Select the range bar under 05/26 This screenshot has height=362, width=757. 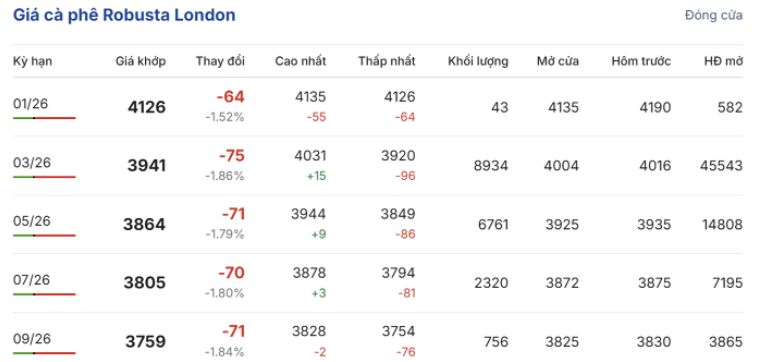point(44,236)
